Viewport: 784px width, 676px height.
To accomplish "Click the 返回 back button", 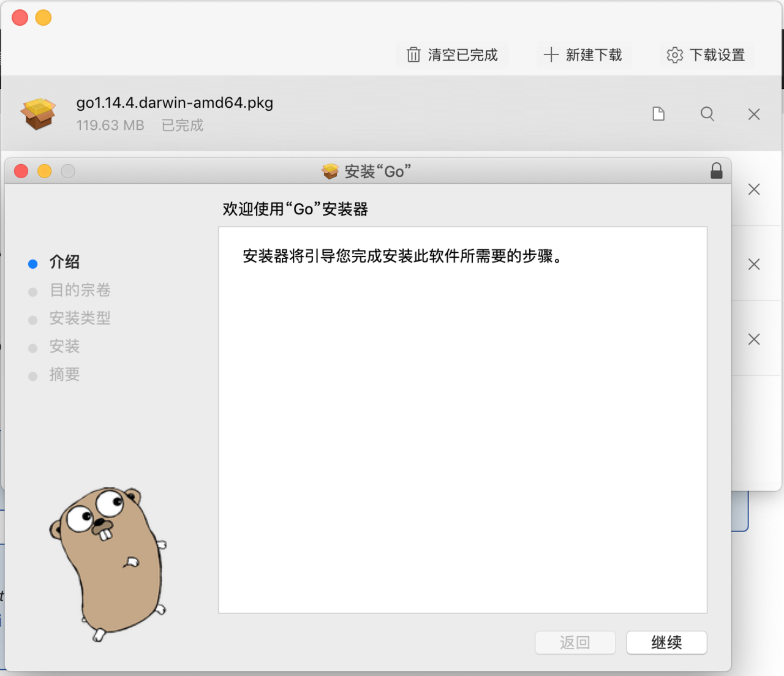I will tap(575, 642).
